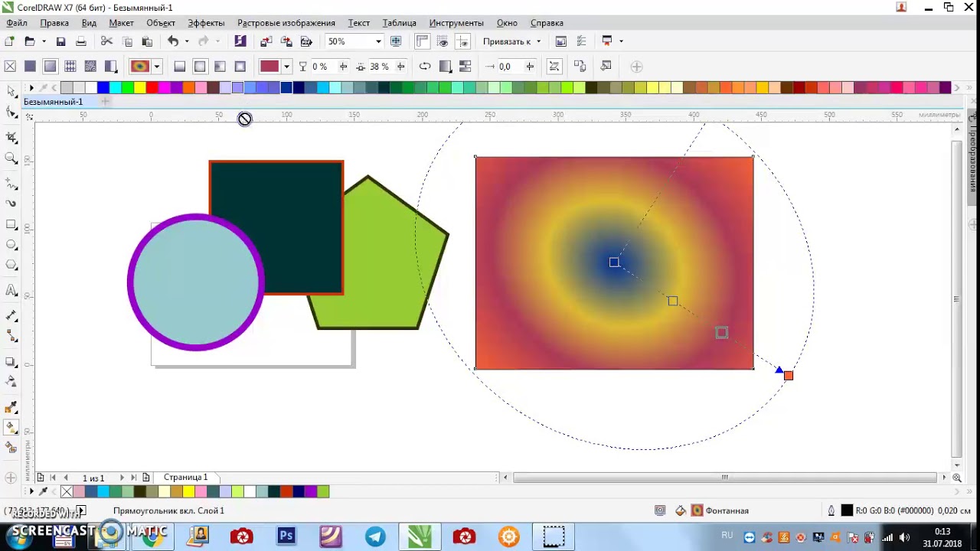Select the Страница 1 page tab

[185, 478]
